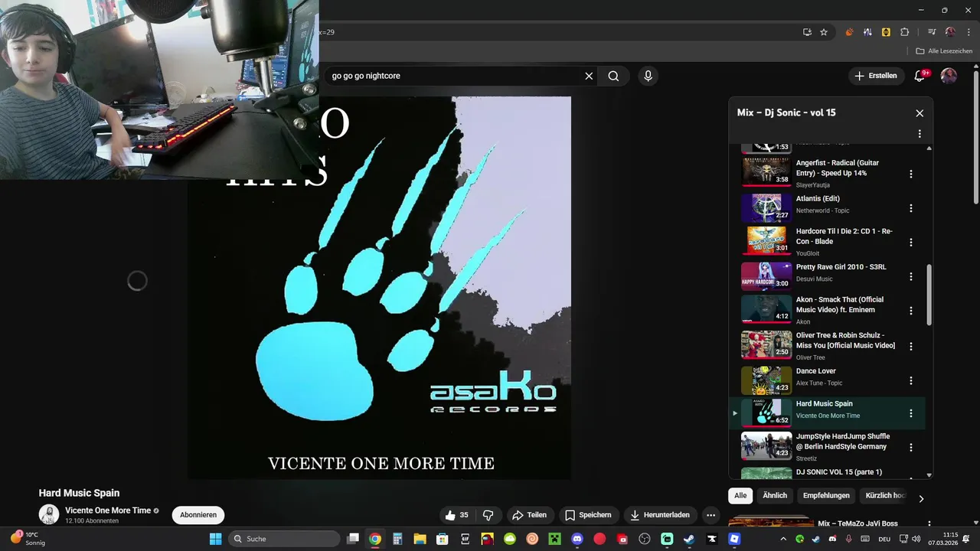Open YouTube account avatar menu

click(949, 76)
